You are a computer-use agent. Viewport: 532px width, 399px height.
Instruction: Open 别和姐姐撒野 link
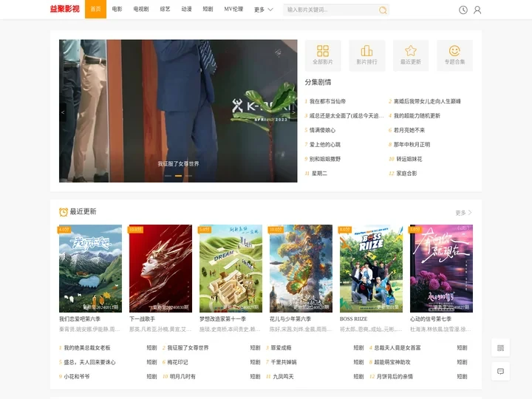325,159
